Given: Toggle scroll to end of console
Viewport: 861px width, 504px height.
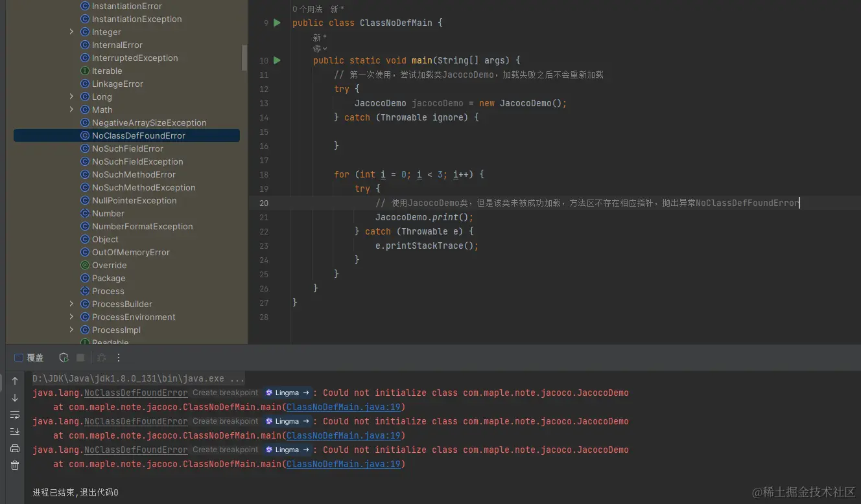Looking at the screenshot, I should coord(15,431).
